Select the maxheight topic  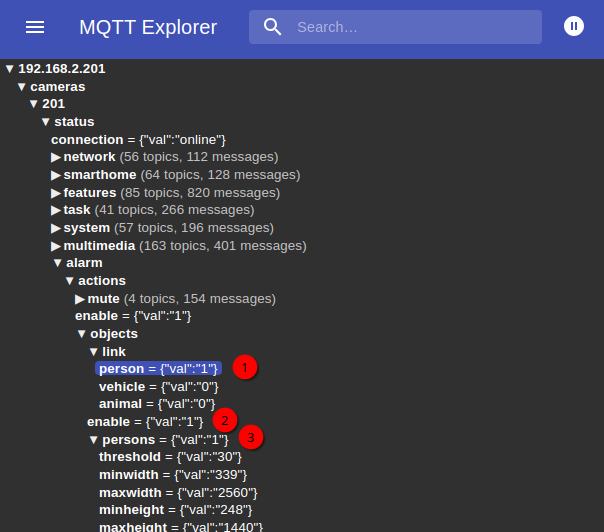pyautogui.click(x=181, y=527)
